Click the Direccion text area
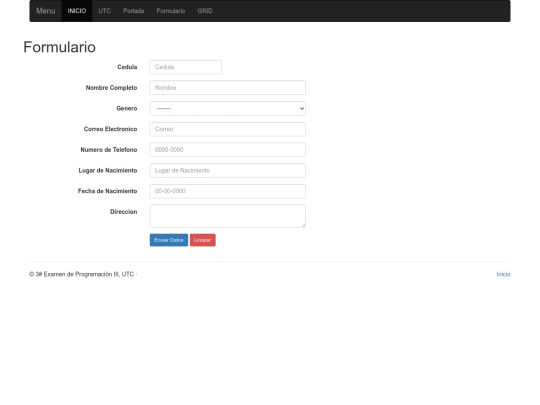This screenshot has width=540, height=405. (228, 216)
